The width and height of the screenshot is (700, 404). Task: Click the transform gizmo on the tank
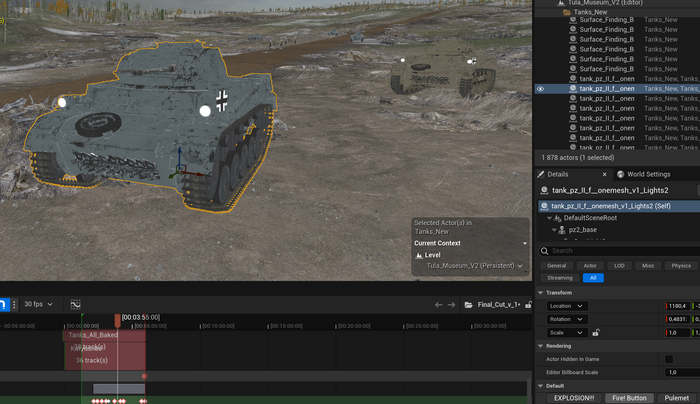coord(180,168)
